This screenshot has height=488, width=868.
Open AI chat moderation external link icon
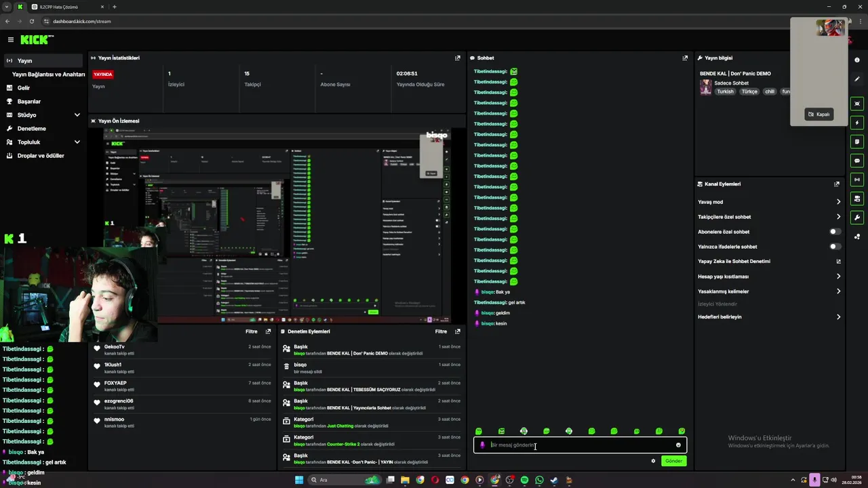click(x=838, y=262)
